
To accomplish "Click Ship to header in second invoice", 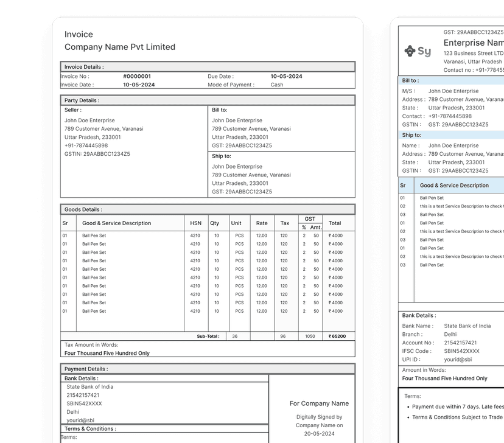I will coord(411,135).
